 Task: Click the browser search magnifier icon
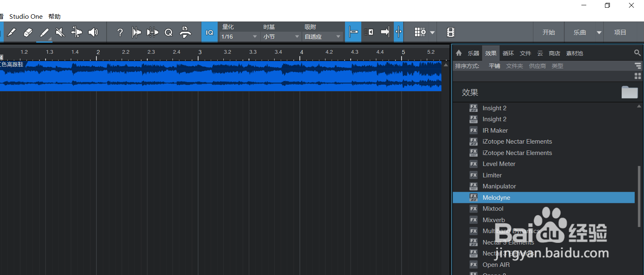point(637,53)
